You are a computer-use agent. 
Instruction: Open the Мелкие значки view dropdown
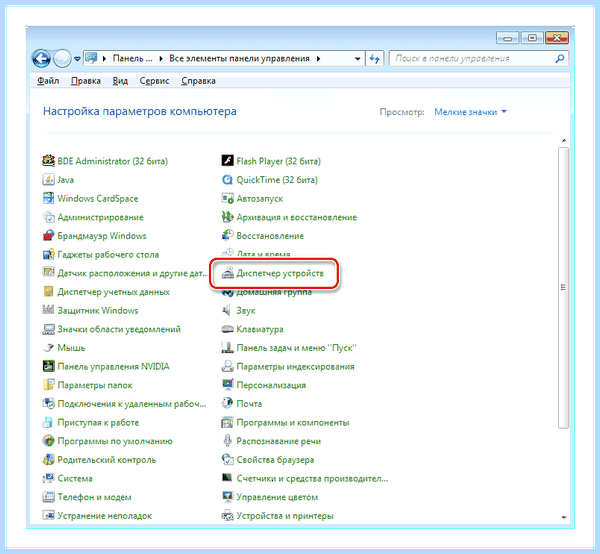pos(470,112)
